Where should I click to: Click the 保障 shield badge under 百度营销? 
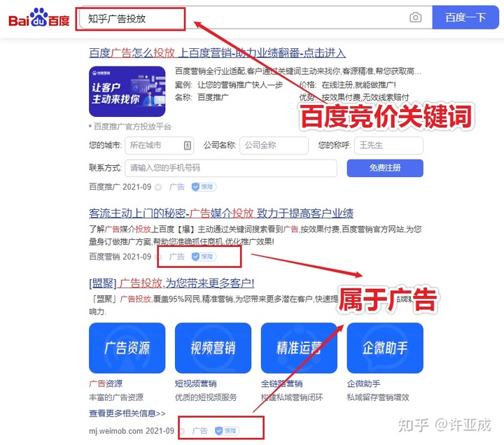tap(204, 256)
